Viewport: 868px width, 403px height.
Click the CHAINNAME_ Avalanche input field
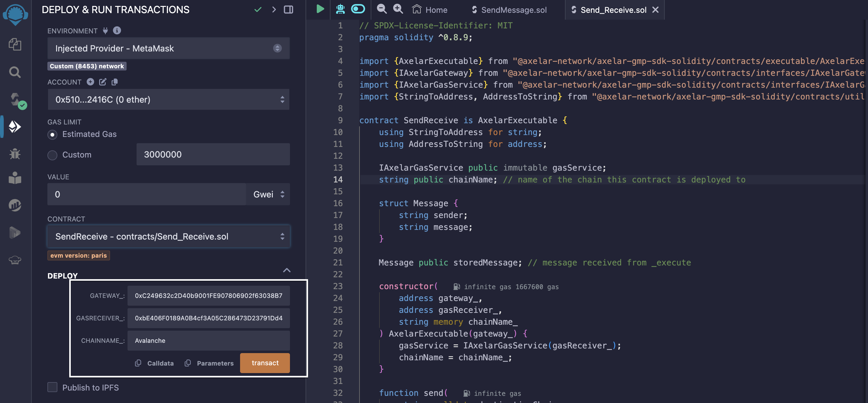pos(209,341)
